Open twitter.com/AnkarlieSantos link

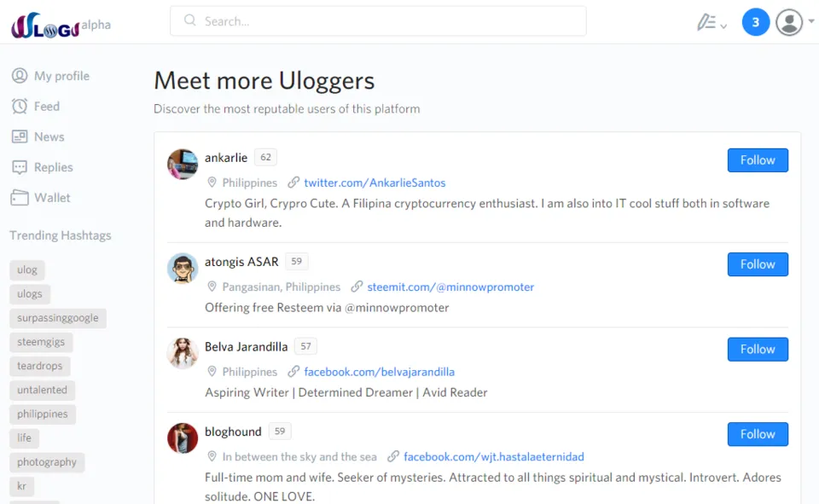[x=375, y=182]
